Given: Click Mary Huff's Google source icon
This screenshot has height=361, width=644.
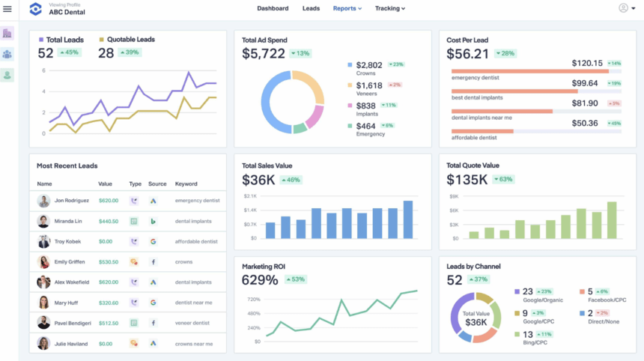Looking at the screenshot, I should pos(154,303).
